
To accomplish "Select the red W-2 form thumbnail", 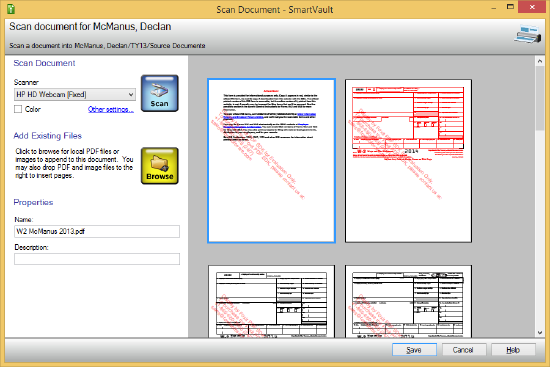I will [408, 161].
